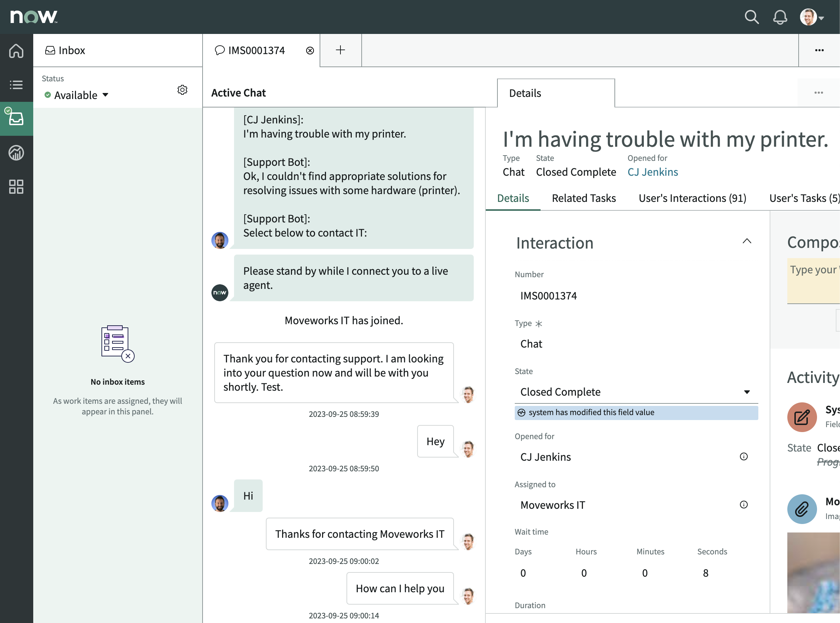Open the attached image thumbnail
This screenshot has width=840, height=623.
[x=813, y=572]
